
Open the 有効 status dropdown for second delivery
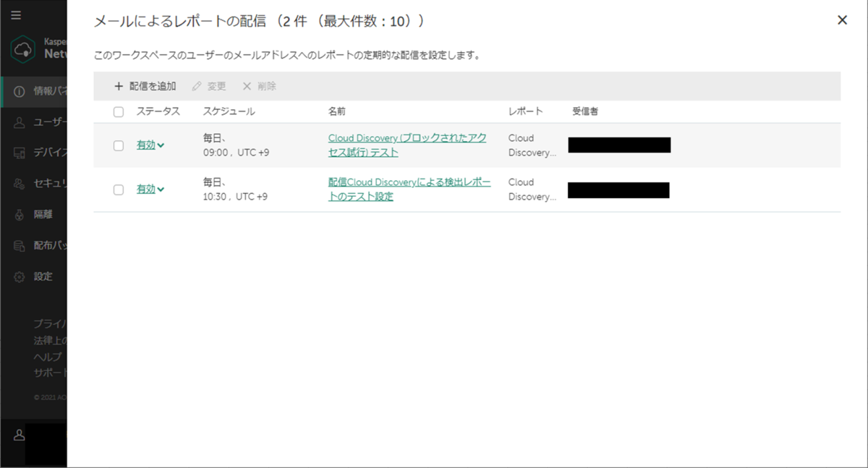pos(150,189)
